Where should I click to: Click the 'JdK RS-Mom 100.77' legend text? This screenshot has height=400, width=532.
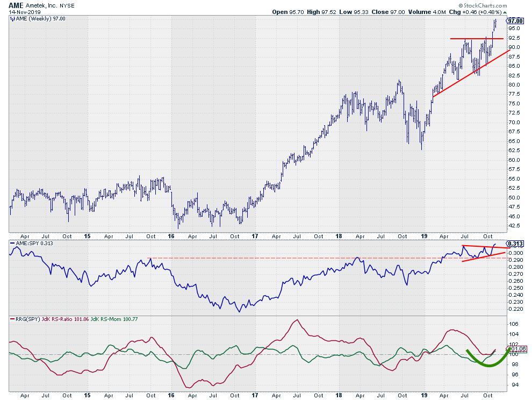pos(114,319)
